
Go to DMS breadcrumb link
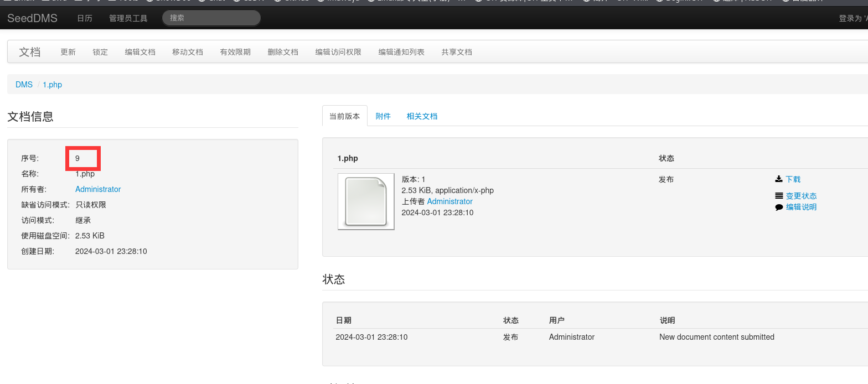pyautogui.click(x=24, y=85)
